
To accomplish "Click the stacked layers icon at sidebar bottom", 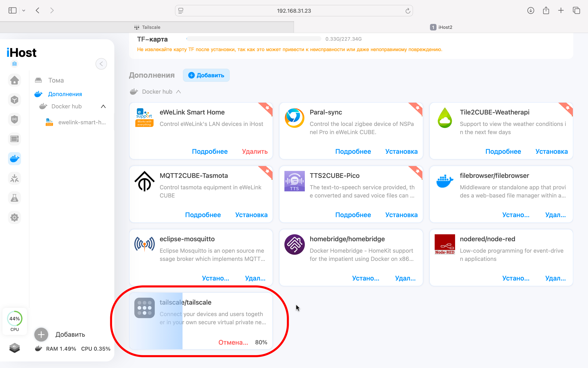I will (14, 348).
